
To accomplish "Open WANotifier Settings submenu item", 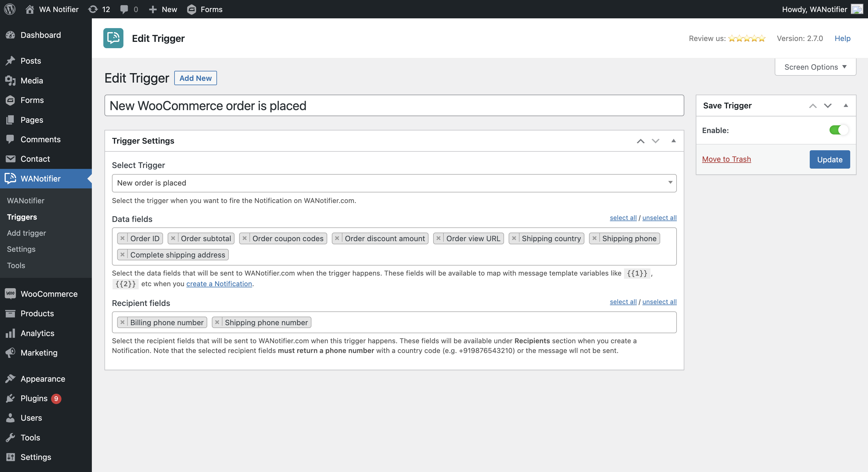I will (x=21, y=249).
